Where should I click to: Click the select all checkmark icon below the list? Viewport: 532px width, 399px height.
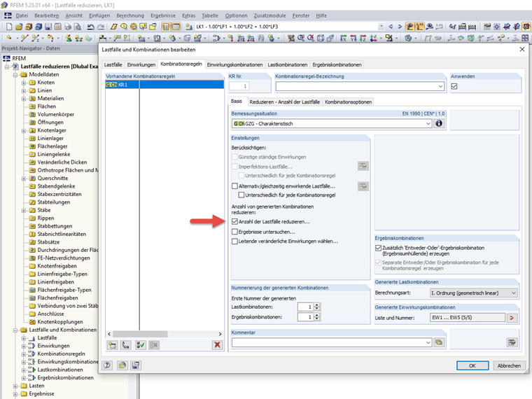pyautogui.click(x=140, y=345)
